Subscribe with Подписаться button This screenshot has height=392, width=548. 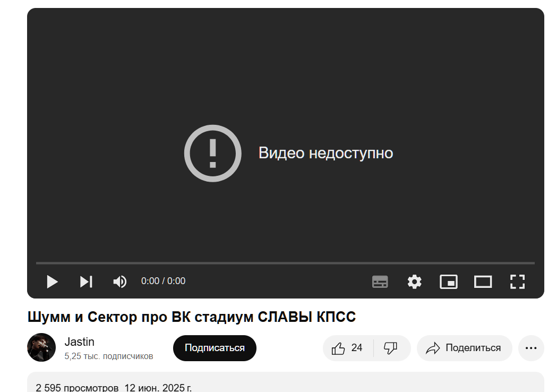(x=215, y=348)
